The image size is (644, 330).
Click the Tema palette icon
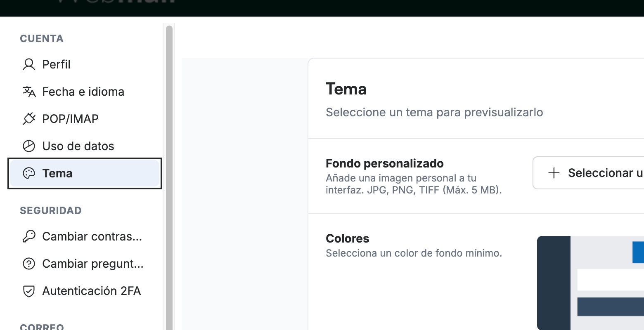coord(29,173)
